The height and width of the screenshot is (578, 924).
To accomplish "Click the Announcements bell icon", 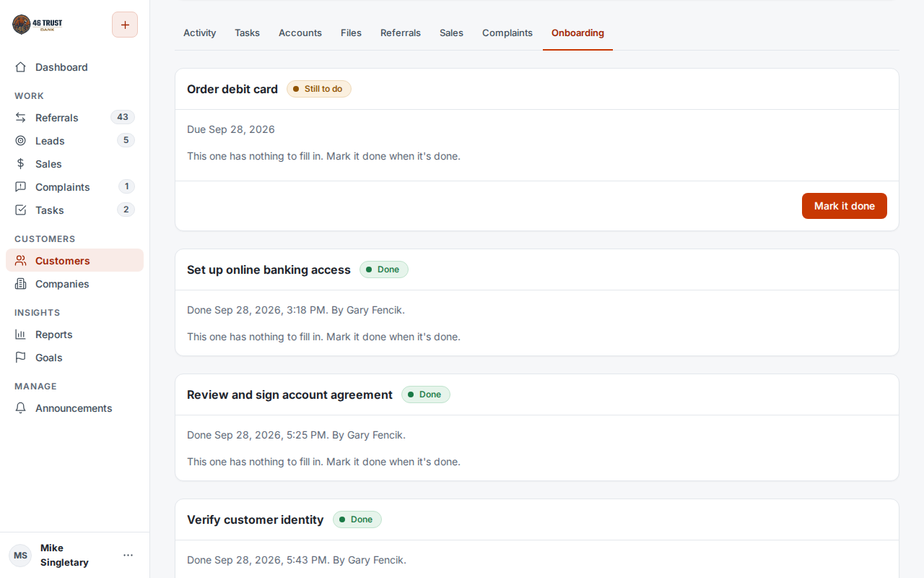I will [21, 408].
